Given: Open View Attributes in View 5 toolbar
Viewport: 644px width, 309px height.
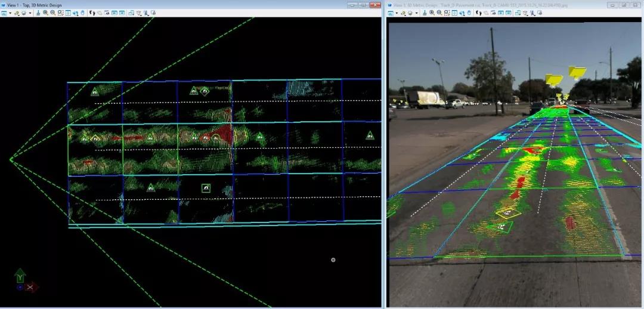Looking at the screenshot, I should pos(391,13).
